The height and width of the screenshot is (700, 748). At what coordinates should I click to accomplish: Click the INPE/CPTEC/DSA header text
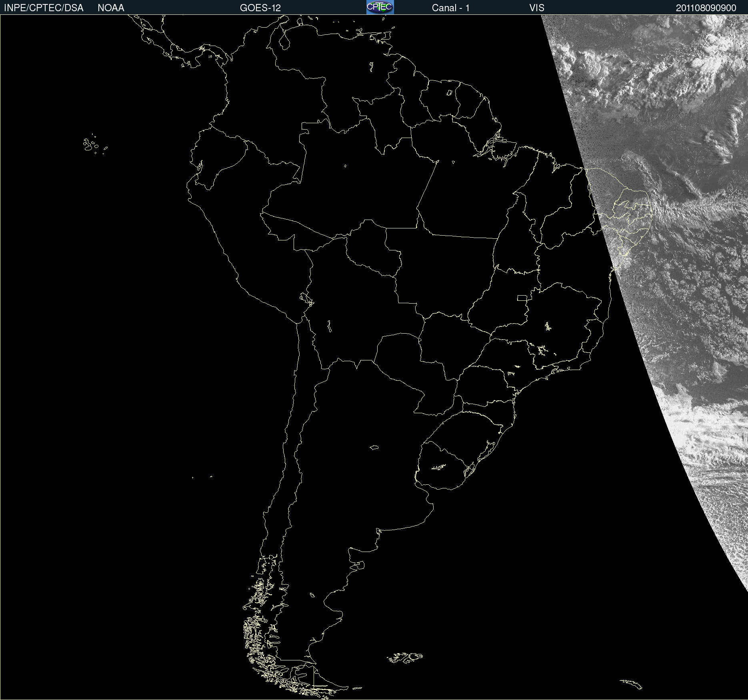(44, 8)
